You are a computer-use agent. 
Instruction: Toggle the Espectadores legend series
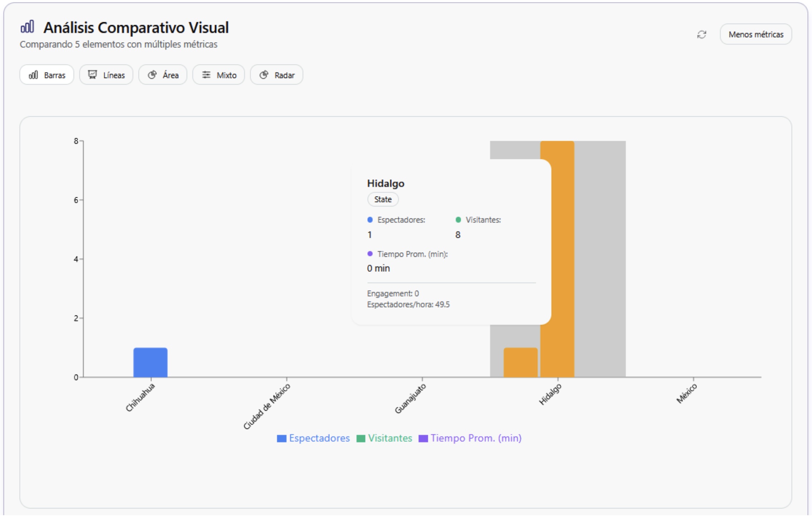(x=319, y=438)
